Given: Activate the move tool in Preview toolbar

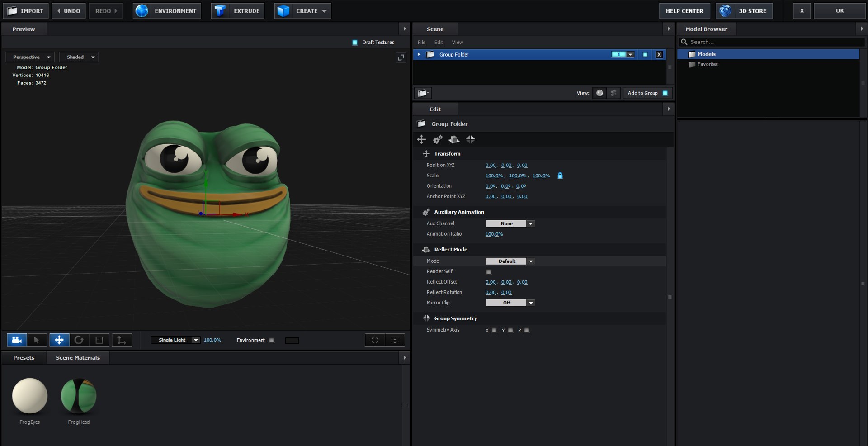Looking at the screenshot, I should point(59,340).
